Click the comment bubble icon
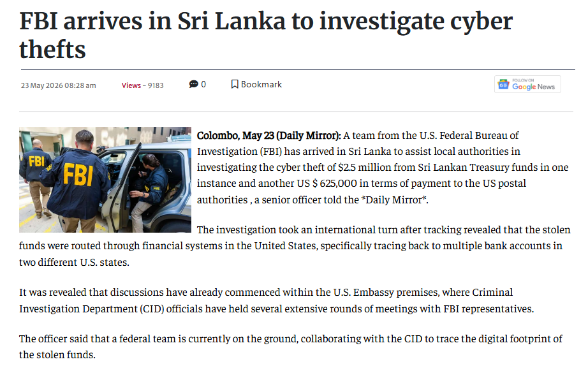 pos(193,84)
